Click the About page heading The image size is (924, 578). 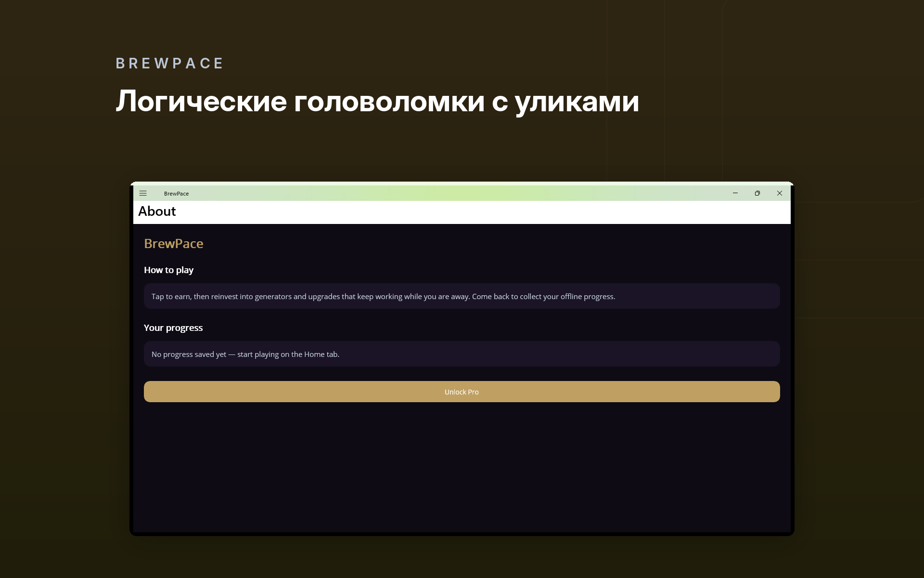pos(157,211)
